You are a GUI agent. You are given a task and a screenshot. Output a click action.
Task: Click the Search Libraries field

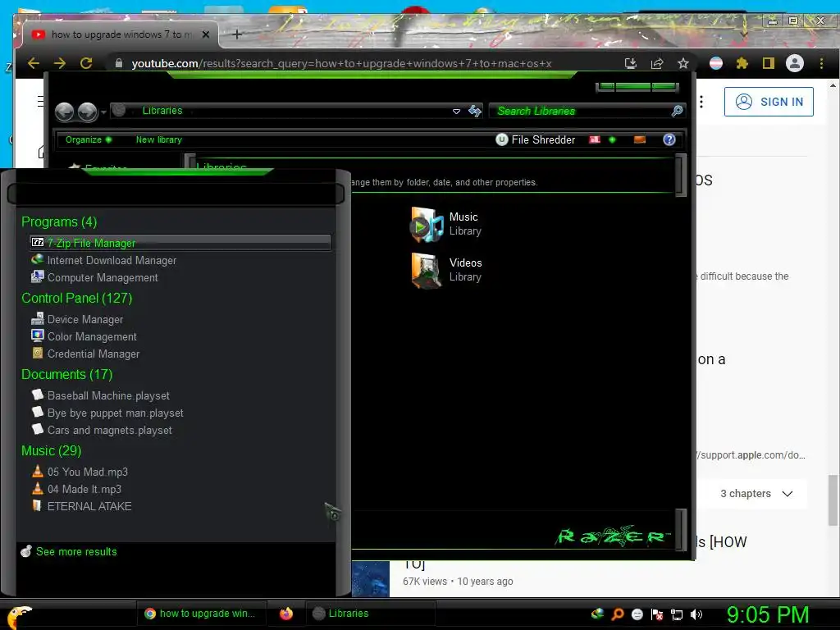click(582, 111)
